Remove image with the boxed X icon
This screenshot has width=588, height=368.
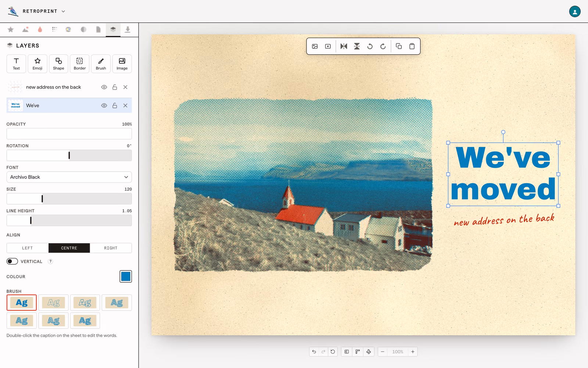pyautogui.click(x=328, y=46)
